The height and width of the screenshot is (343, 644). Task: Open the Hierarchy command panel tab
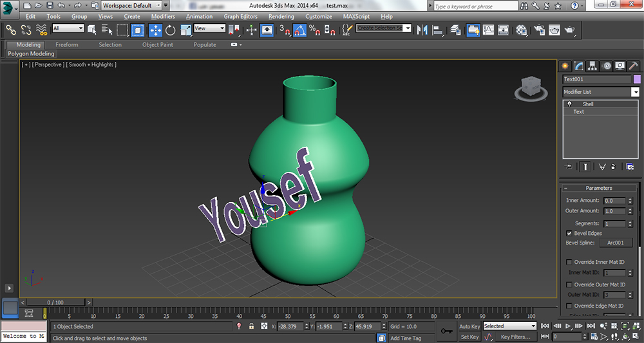592,66
